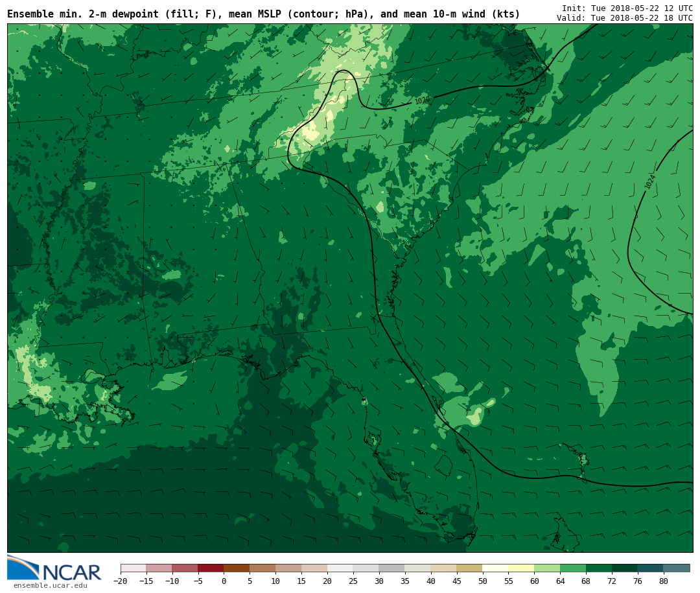
Task: Click the 68 tick label on the colorbar
Action: pyautogui.click(x=586, y=581)
